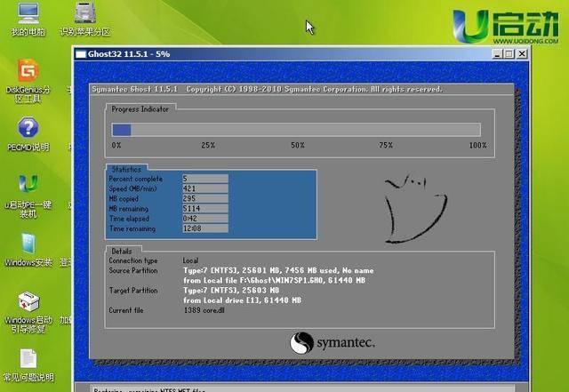The width and height of the screenshot is (569, 392).
Task: Click the Target Partition Type:7 [NTFS] 25603 MB line
Action: point(231,291)
